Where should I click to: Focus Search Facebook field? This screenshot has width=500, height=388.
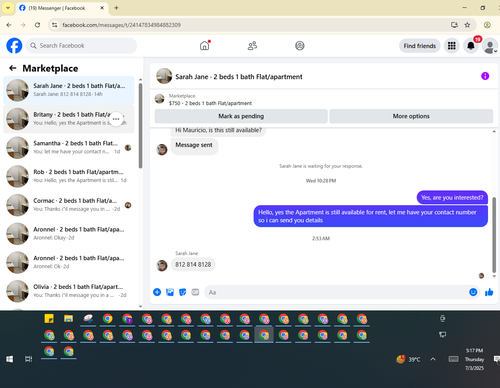click(x=81, y=46)
